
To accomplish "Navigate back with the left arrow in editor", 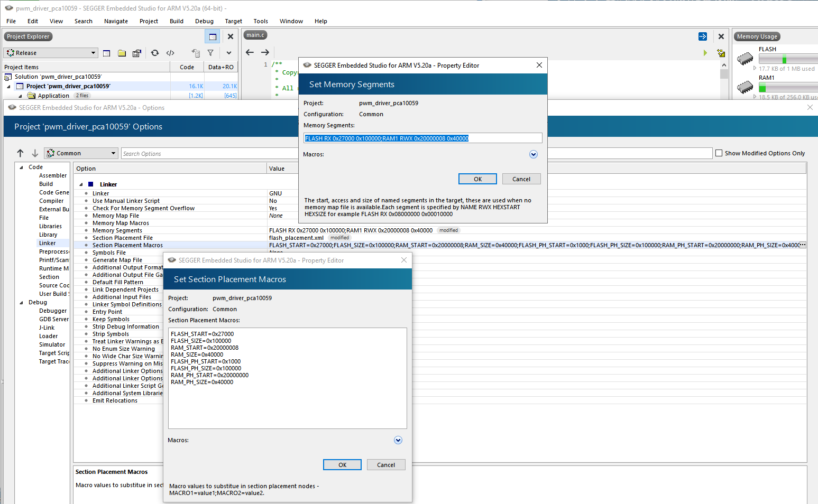I will 250,52.
